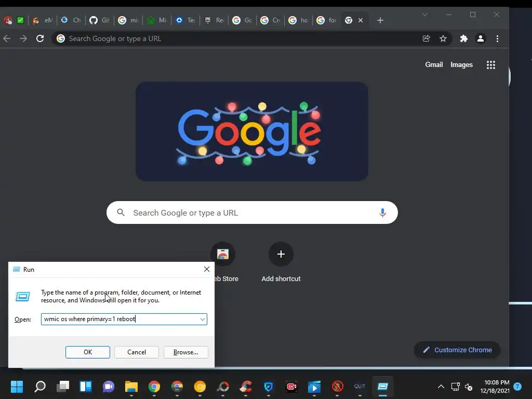Click Browse... in the Run dialog
The height and width of the screenshot is (399, 532).
pos(185,352)
